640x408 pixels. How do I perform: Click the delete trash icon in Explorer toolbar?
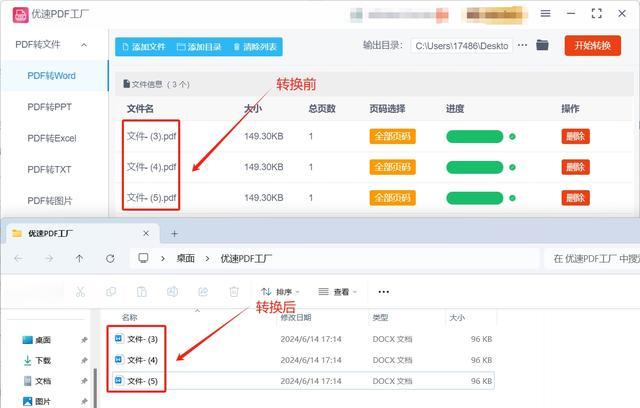pyautogui.click(x=234, y=292)
